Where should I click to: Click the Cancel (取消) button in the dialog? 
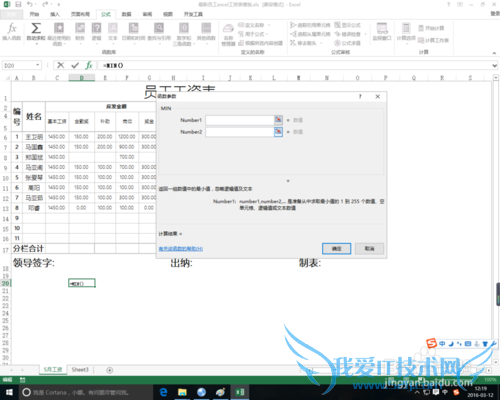click(369, 249)
